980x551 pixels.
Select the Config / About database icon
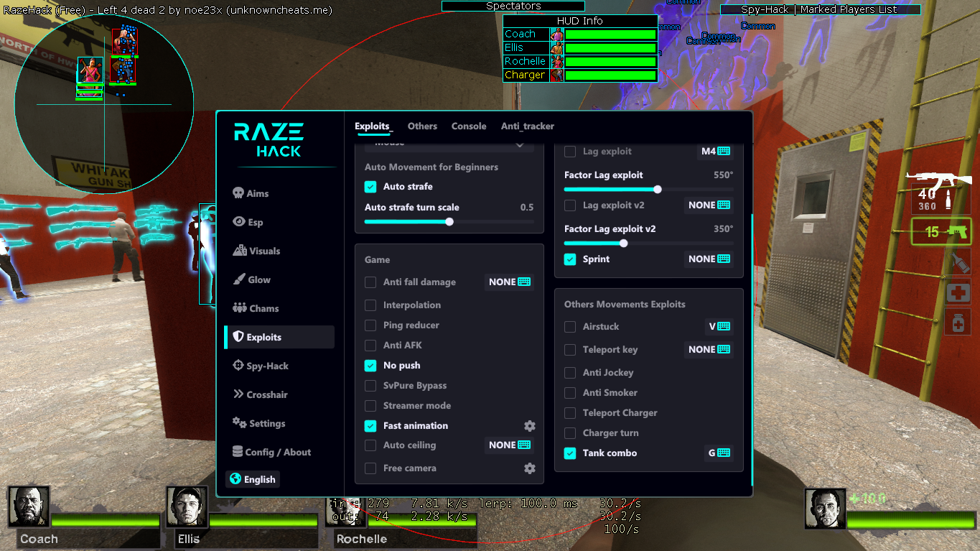(x=238, y=452)
